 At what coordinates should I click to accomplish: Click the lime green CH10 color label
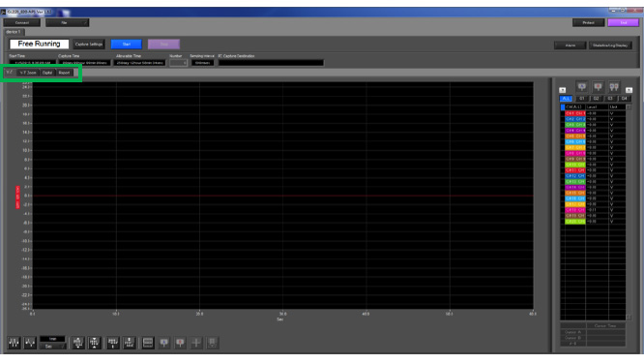(575, 165)
